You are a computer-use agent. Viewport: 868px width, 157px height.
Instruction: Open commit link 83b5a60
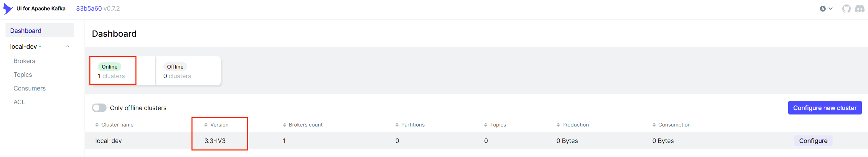point(89,9)
